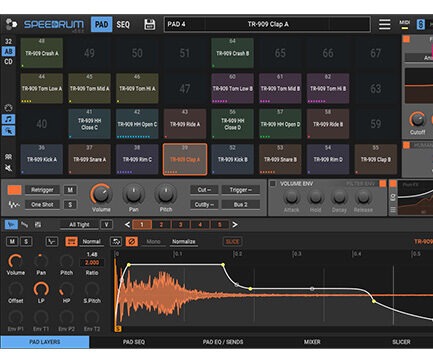This screenshot has width=433, height=363.
Task: Select layer 1 button
Action: [142, 225]
